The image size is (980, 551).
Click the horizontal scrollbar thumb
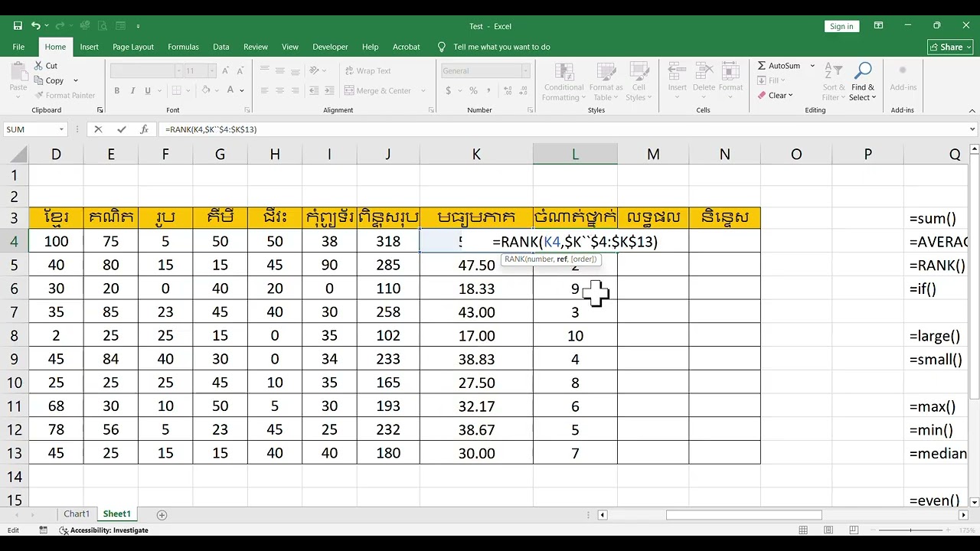(743, 515)
